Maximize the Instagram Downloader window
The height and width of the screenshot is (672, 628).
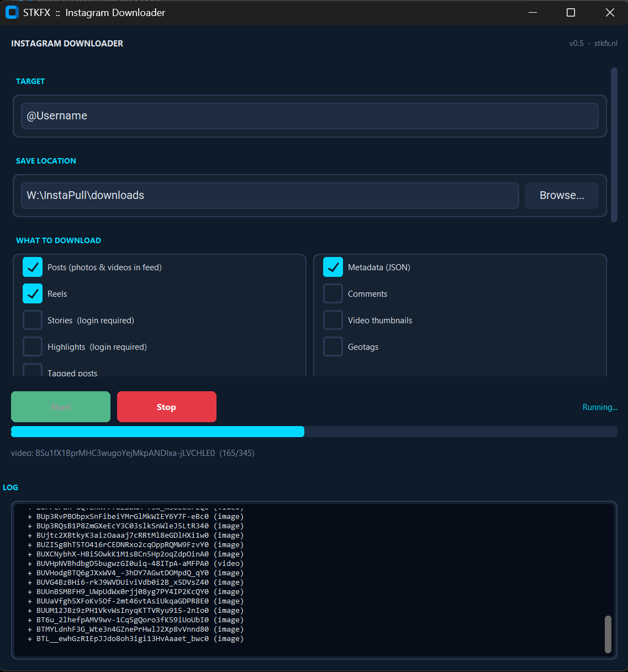point(571,13)
